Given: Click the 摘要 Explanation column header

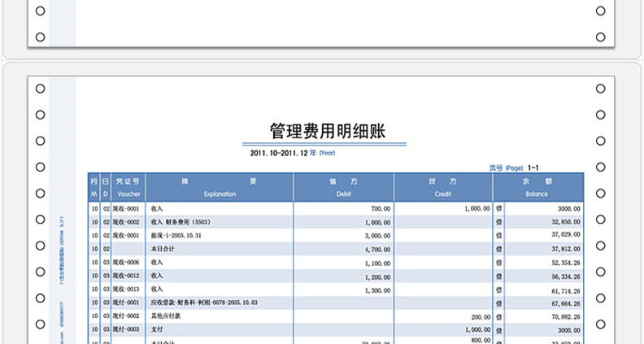Looking at the screenshot, I should click(x=220, y=187).
